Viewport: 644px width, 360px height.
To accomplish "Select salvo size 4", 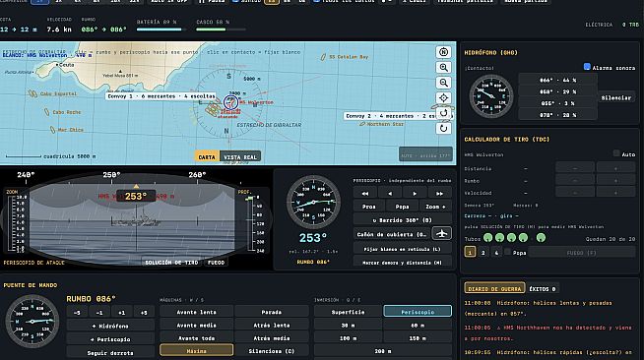I will click(x=496, y=252).
